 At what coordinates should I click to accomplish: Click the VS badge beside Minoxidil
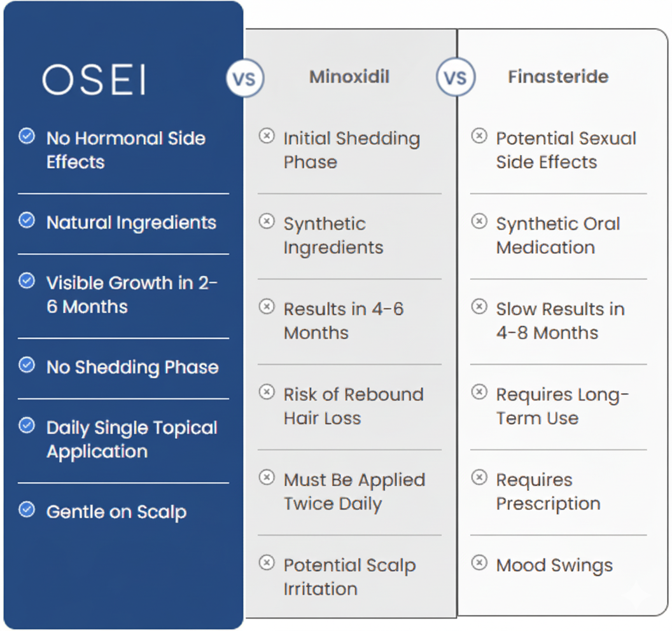[244, 80]
